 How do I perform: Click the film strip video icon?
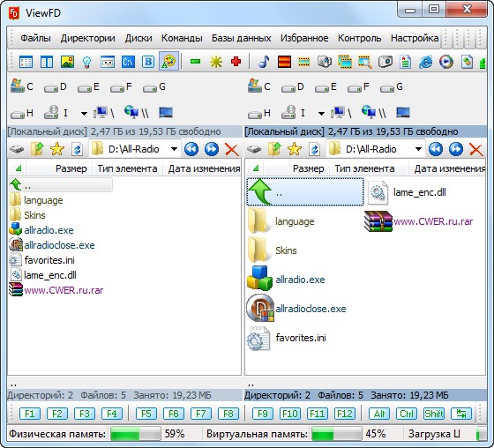[304, 62]
